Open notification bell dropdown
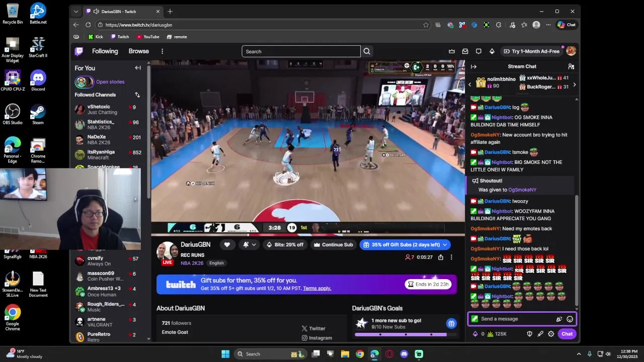644x362 pixels. tap(250, 245)
